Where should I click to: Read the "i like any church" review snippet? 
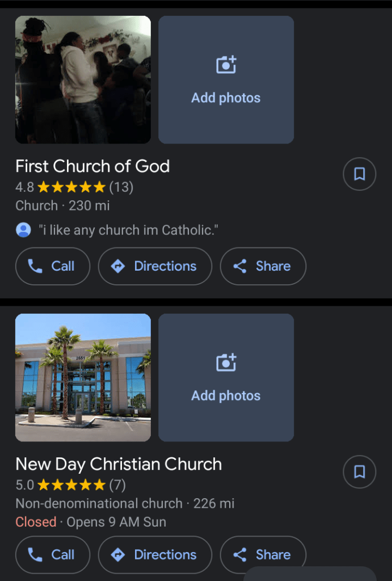[x=128, y=230]
